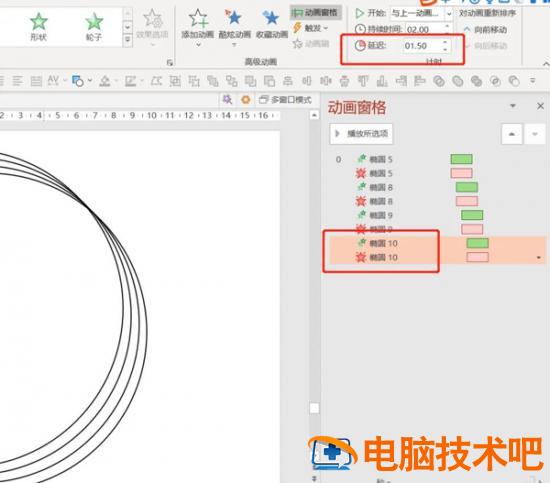This screenshot has width=550, height=483.
Task: Click 向后移动 to move animation later
Action: (x=485, y=46)
